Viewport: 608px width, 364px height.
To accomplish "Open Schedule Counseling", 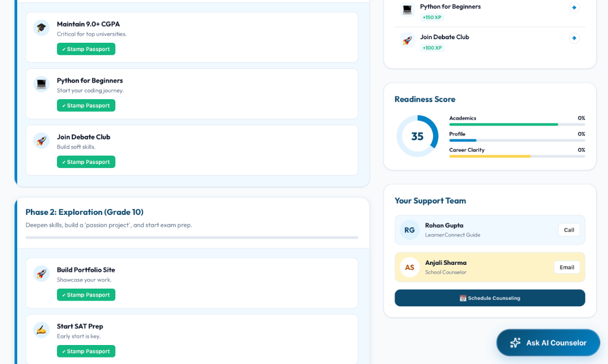I will [490, 298].
